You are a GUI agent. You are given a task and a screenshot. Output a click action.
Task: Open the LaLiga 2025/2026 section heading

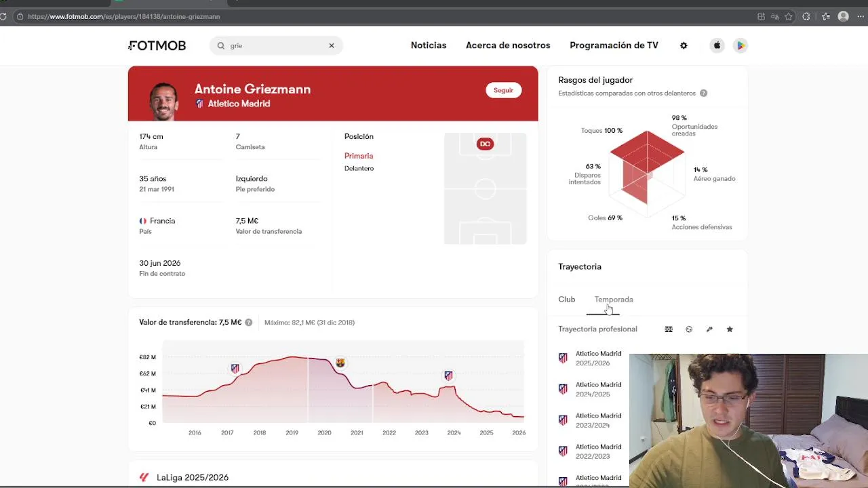point(193,478)
